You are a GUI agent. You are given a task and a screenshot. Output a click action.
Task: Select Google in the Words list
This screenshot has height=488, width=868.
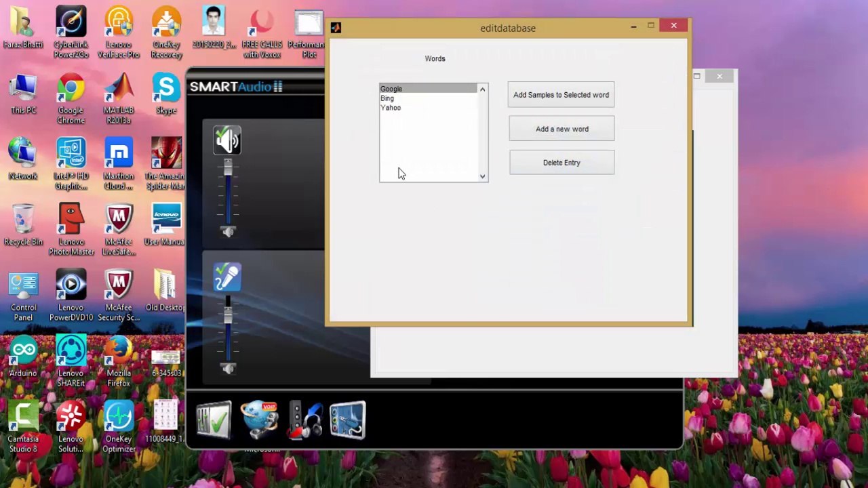[428, 89]
